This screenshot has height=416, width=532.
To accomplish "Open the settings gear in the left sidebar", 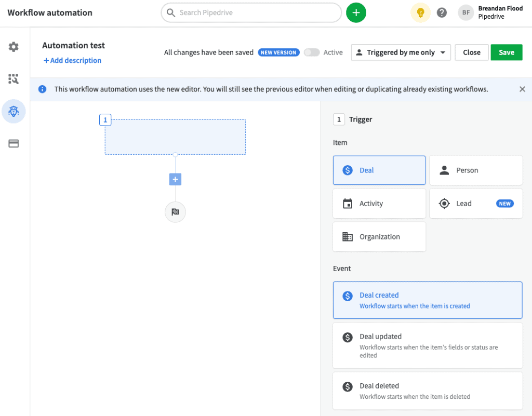I will point(14,46).
